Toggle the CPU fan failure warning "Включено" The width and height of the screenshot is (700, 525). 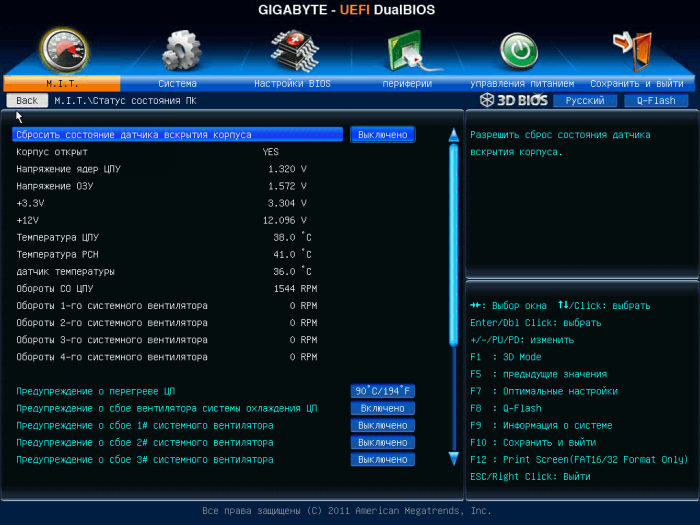[x=382, y=408]
